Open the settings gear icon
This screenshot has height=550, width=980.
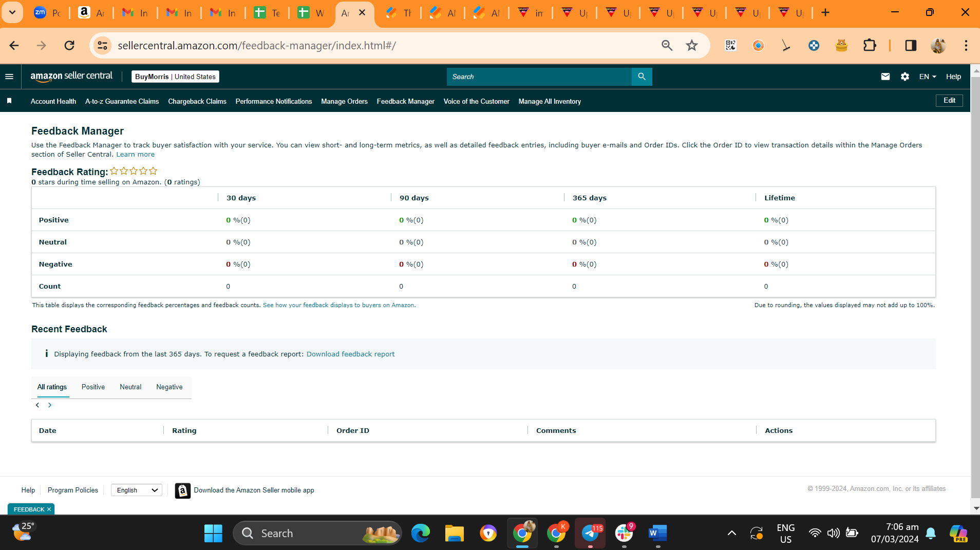[904, 77]
